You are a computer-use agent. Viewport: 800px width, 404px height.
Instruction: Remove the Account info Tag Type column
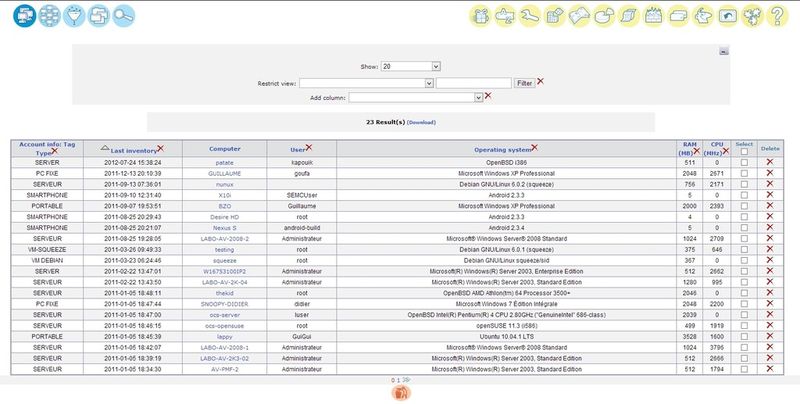[x=55, y=152]
